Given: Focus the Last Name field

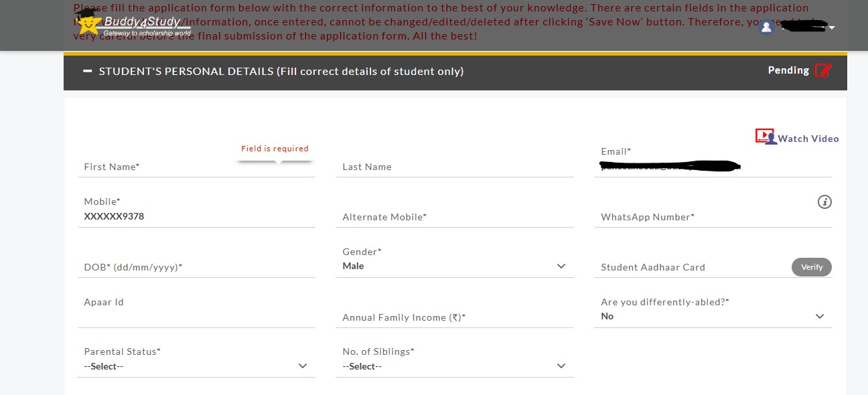Looking at the screenshot, I should point(455,167).
